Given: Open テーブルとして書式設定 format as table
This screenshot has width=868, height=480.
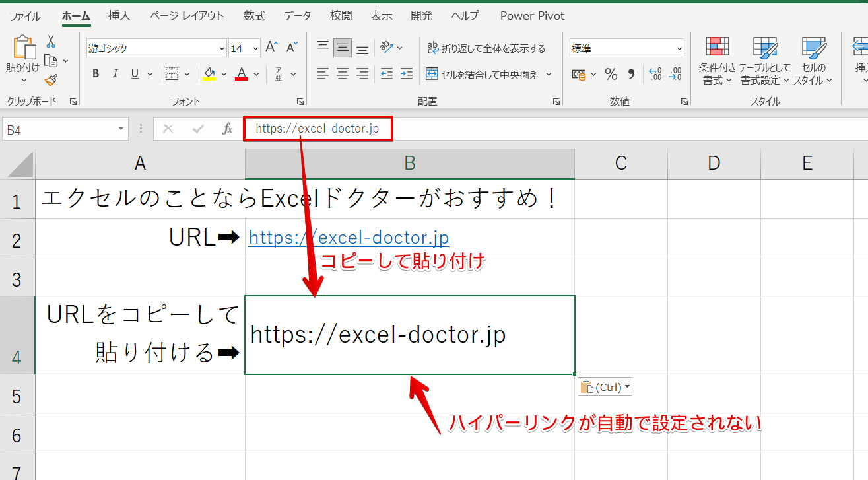Looking at the screenshot, I should click(764, 61).
